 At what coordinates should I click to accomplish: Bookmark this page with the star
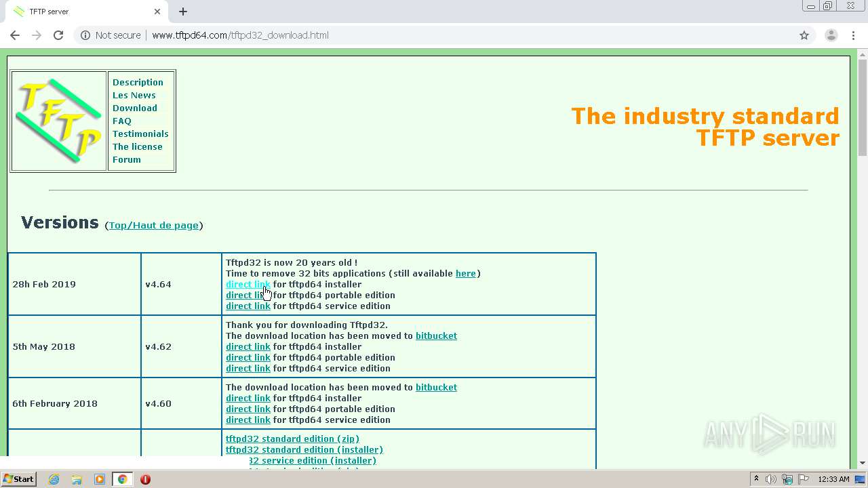[x=804, y=35]
